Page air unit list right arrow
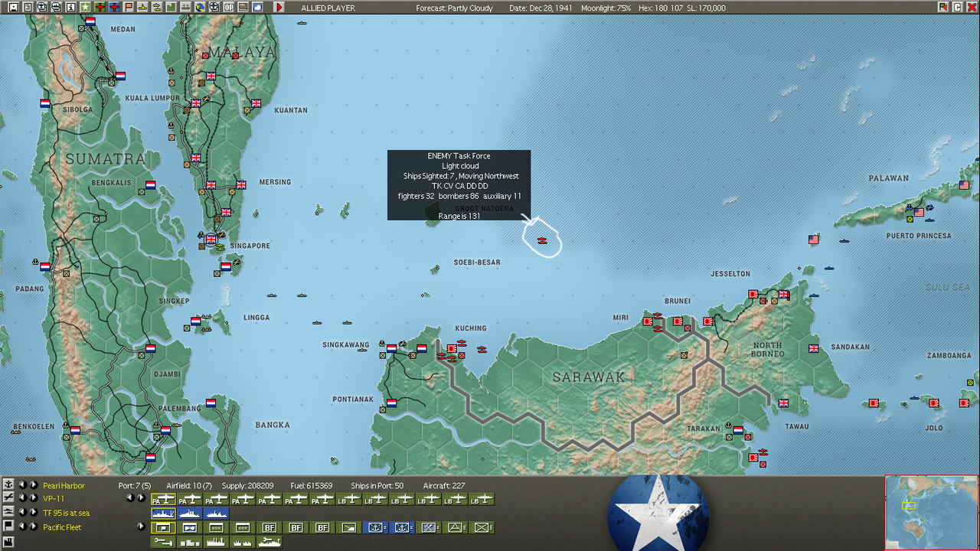The image size is (980, 551). [141, 497]
